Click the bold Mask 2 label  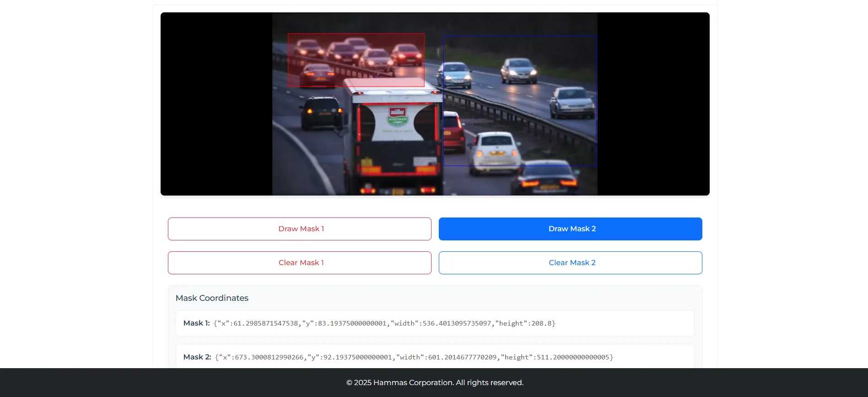(197, 357)
